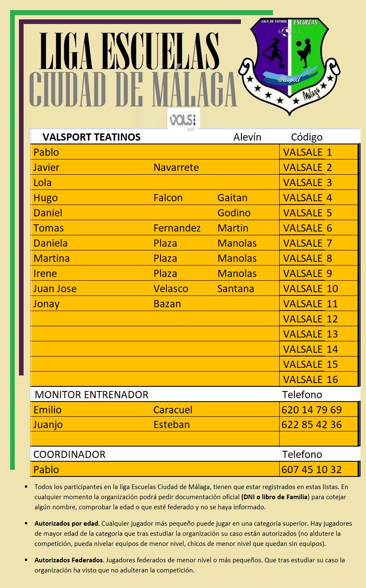
Task: Click Juanjo's phone number 622 85 42 36
Action: point(311,425)
